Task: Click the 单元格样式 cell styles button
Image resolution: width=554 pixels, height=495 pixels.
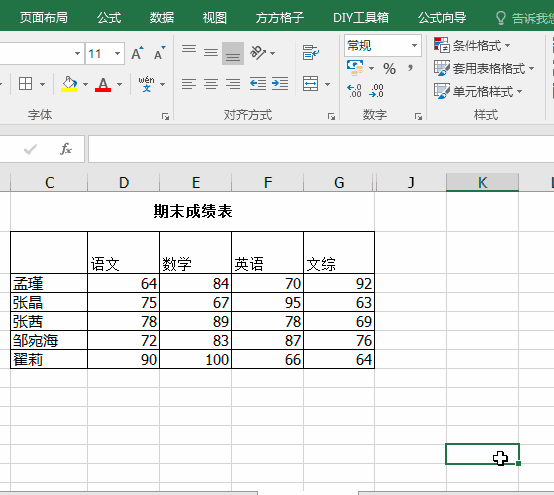Action: (x=478, y=92)
